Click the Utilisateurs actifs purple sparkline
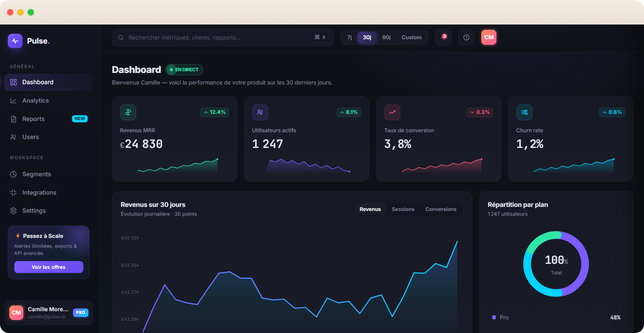 pyautogui.click(x=307, y=165)
